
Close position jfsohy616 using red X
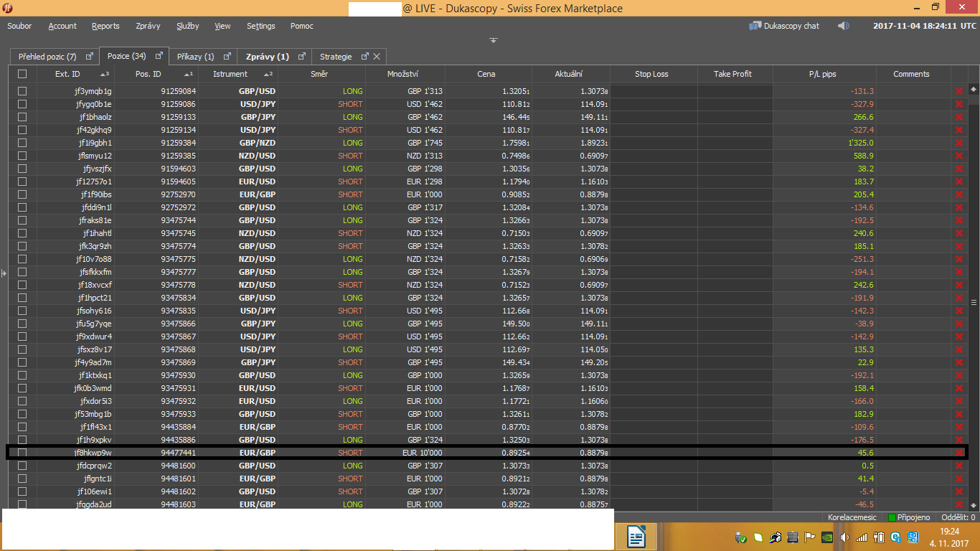point(959,311)
